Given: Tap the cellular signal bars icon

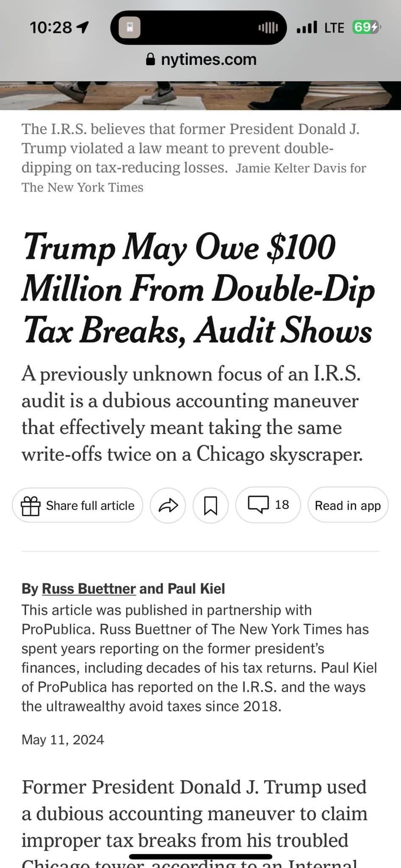Looking at the screenshot, I should coord(307,28).
